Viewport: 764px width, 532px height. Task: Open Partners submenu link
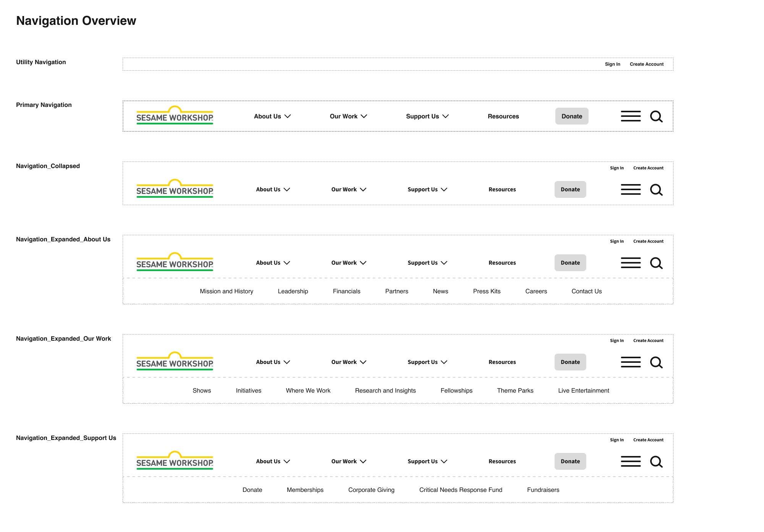(x=397, y=291)
